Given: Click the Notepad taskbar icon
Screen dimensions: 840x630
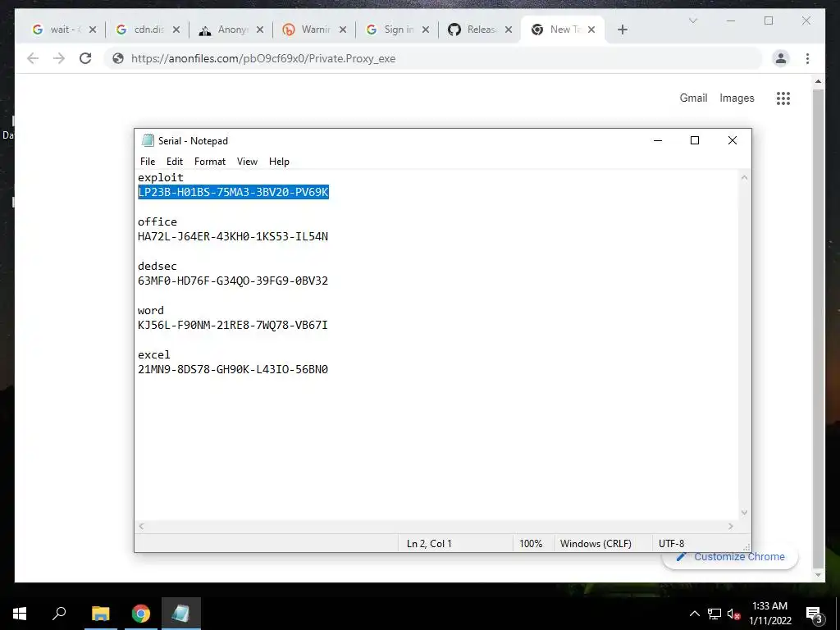Looking at the screenshot, I should pos(181,614).
